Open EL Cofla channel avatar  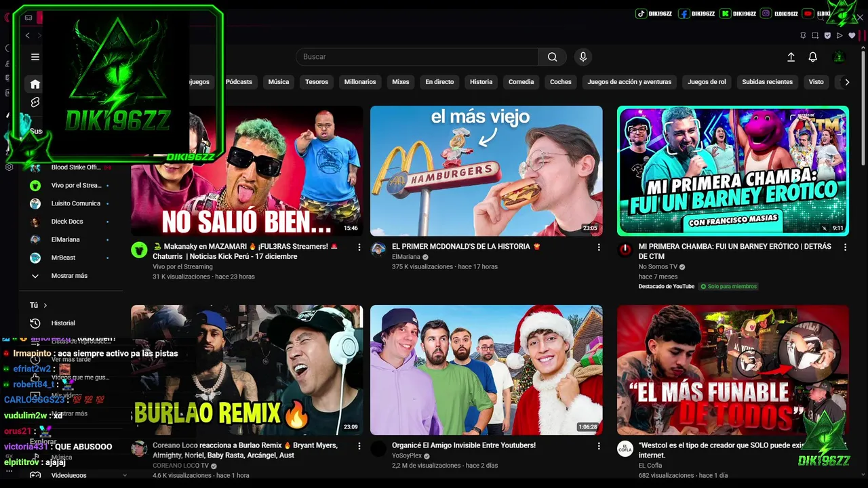pos(625,449)
